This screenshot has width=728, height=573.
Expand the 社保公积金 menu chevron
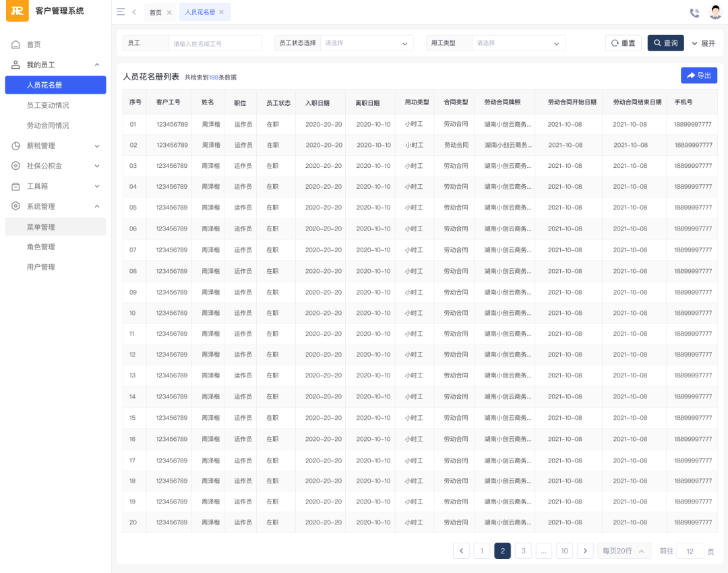pos(97,166)
